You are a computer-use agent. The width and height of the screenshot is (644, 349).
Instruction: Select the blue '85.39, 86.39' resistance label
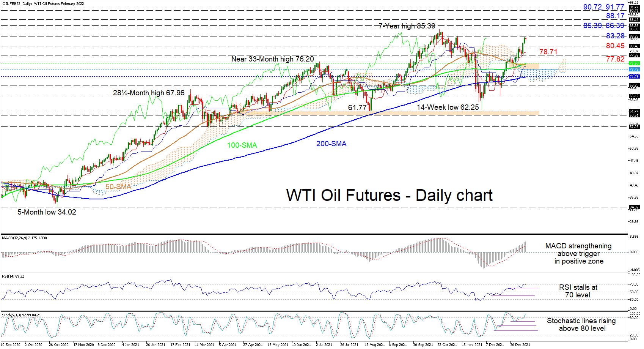point(604,25)
